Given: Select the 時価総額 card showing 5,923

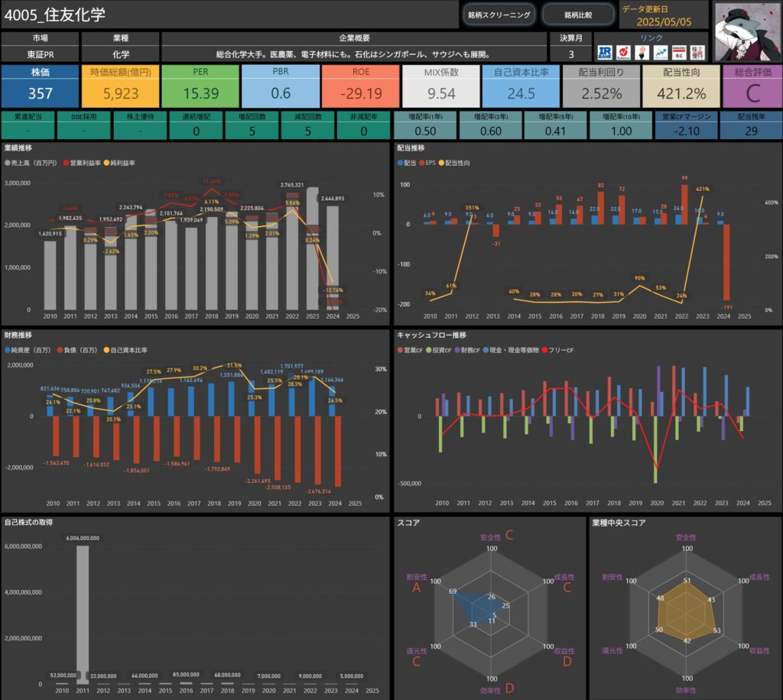Looking at the screenshot, I should [120, 86].
